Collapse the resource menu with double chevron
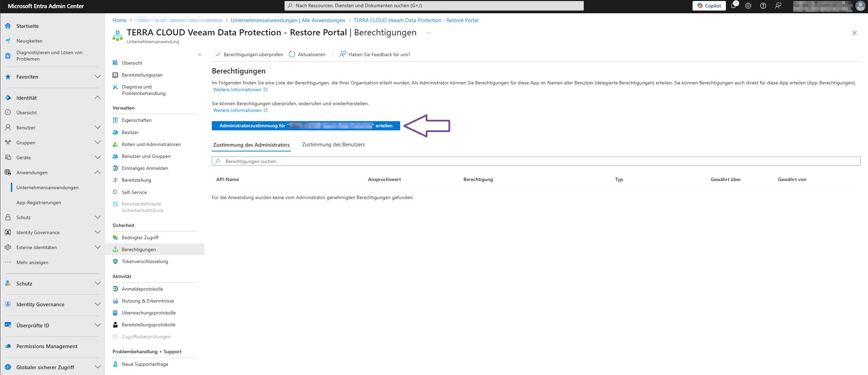 point(200,54)
